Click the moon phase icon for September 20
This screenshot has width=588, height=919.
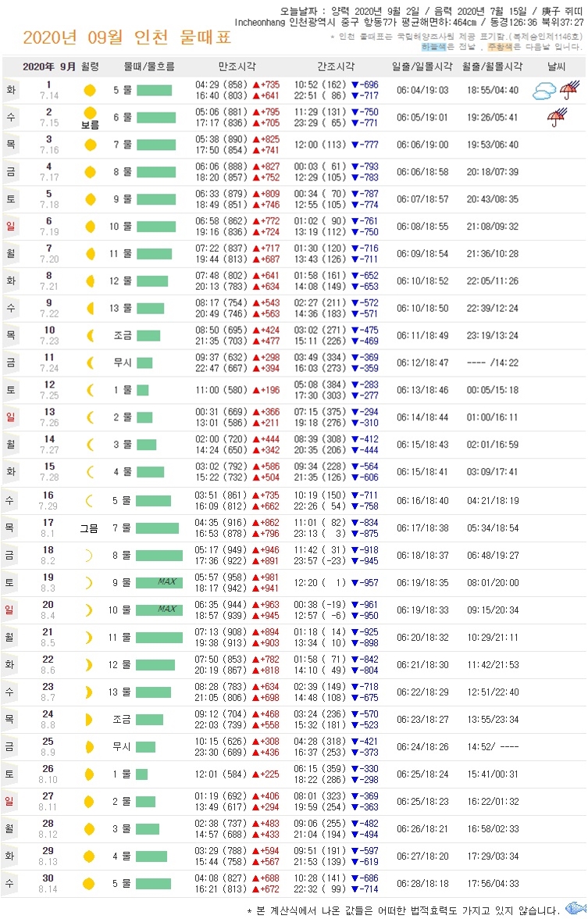[x=89, y=610]
